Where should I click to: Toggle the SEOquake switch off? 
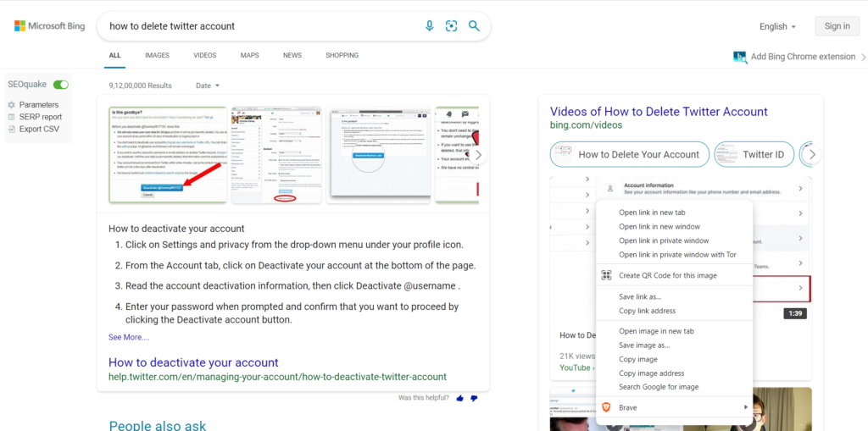coord(61,85)
